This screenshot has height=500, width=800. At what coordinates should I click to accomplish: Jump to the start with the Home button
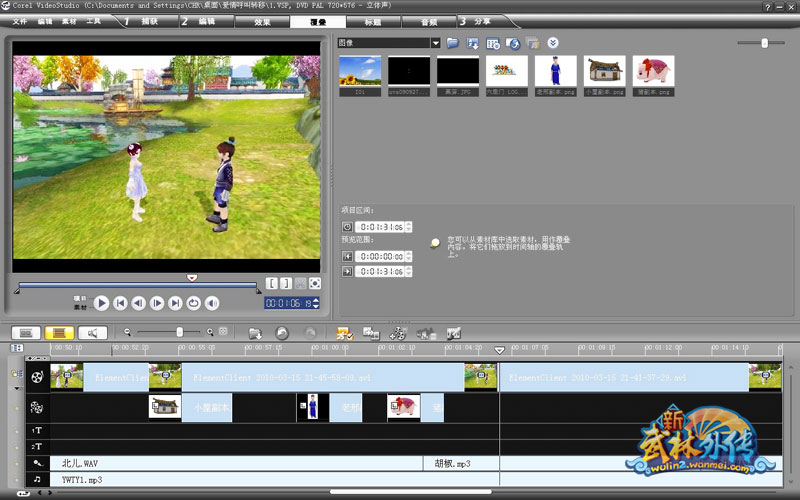click(x=120, y=303)
